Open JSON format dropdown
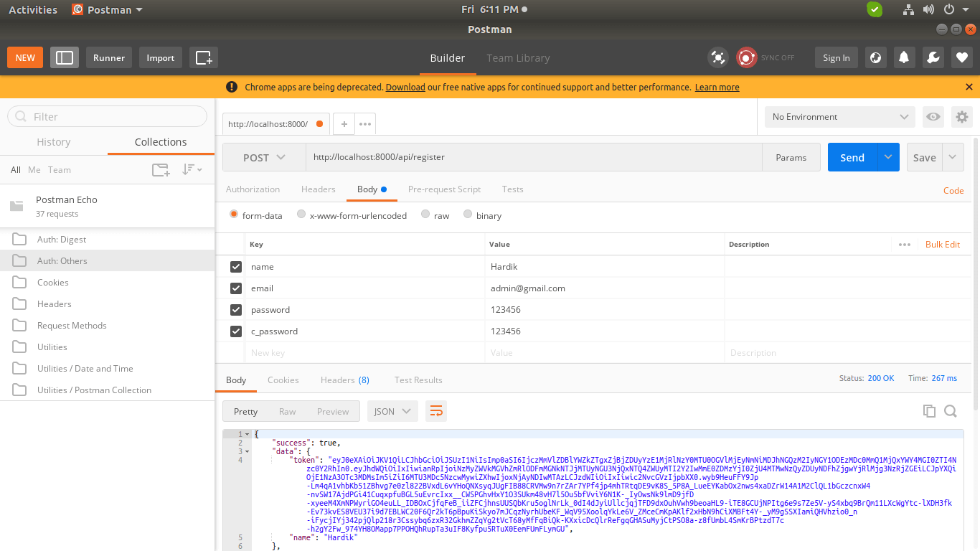This screenshot has width=980, height=551. point(392,411)
